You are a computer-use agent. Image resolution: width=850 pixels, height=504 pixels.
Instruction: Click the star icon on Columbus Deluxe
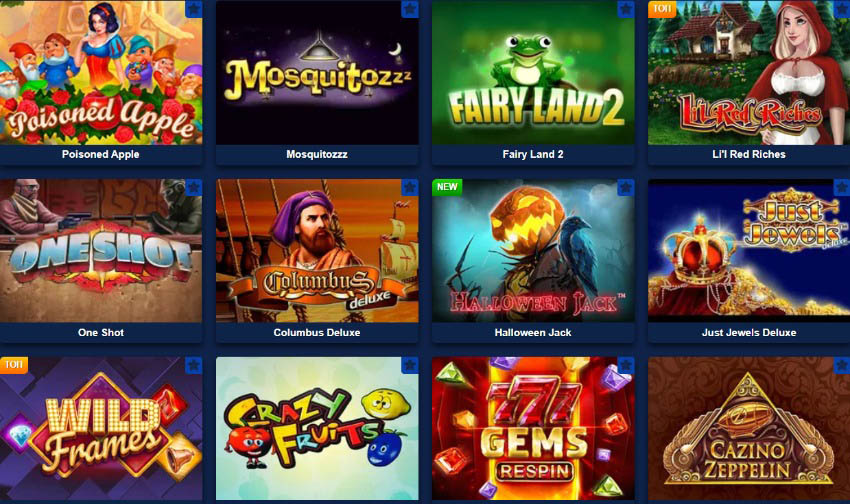click(410, 188)
